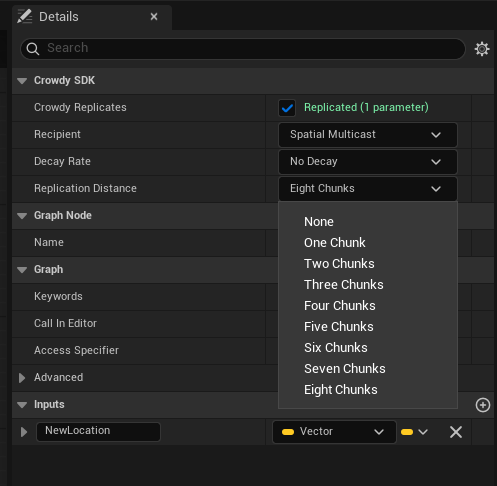497x486 pixels.
Task: Click the yellow Vector pin color pill
Action: (288, 432)
